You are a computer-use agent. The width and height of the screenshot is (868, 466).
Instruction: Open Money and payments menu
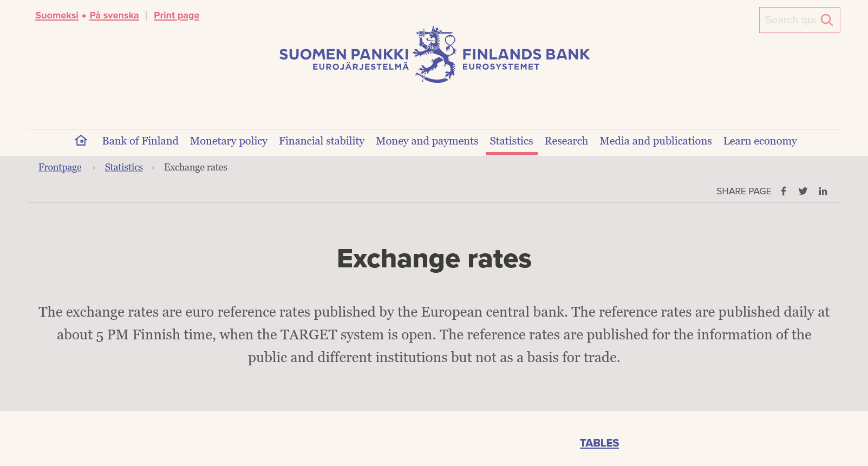pyautogui.click(x=427, y=141)
